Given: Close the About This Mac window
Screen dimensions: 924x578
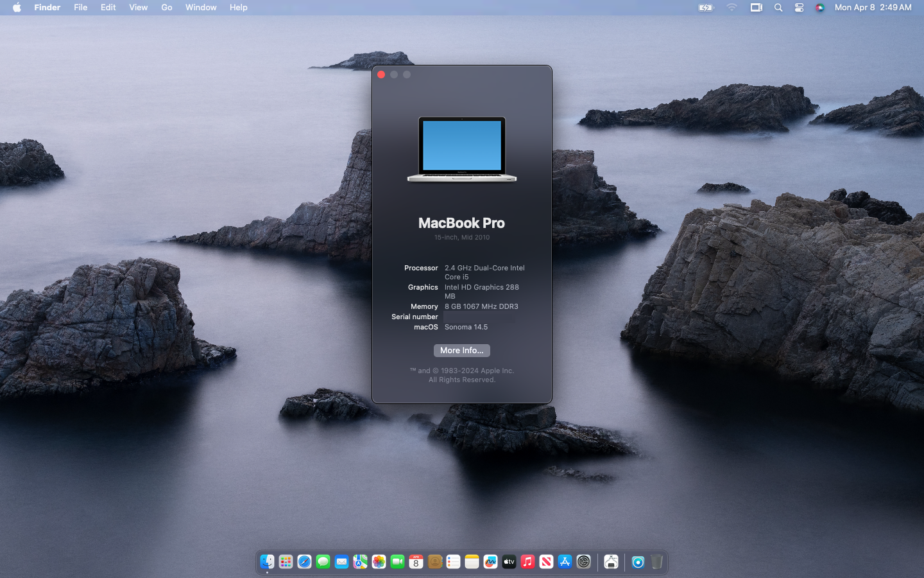Looking at the screenshot, I should pyautogui.click(x=381, y=74).
